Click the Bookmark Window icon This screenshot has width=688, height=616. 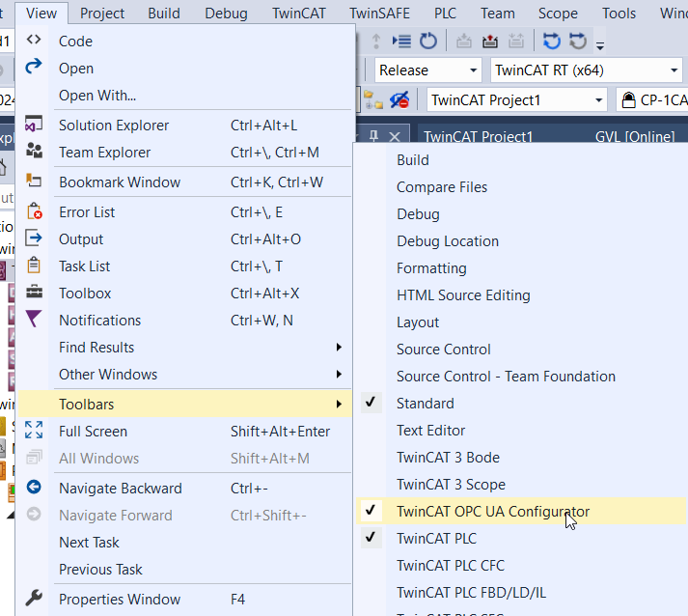coord(34,181)
